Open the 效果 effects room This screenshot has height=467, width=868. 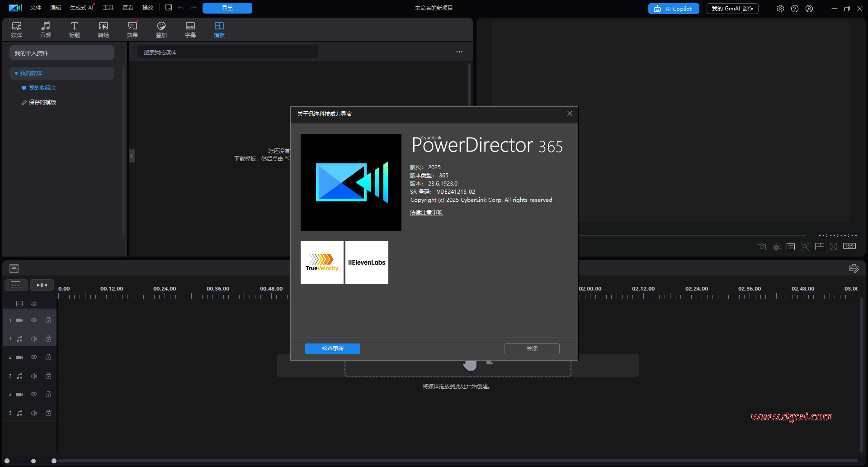click(132, 29)
